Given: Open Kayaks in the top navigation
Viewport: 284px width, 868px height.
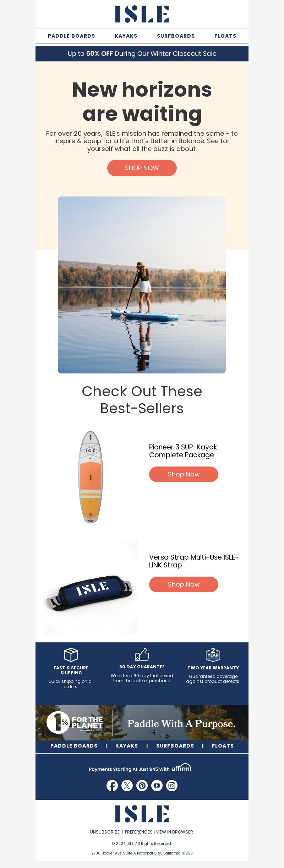Looking at the screenshot, I should coord(126,36).
